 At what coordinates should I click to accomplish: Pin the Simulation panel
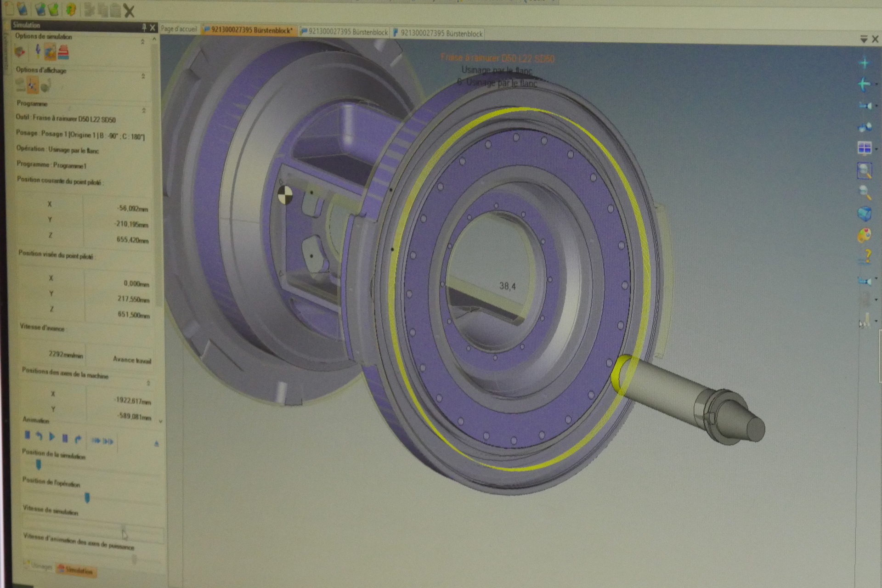144,28
